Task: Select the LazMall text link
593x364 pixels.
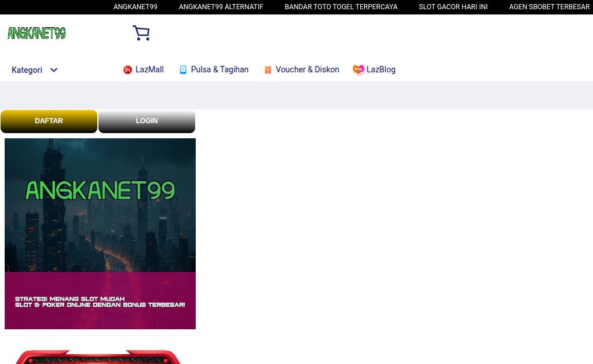Action: click(149, 69)
